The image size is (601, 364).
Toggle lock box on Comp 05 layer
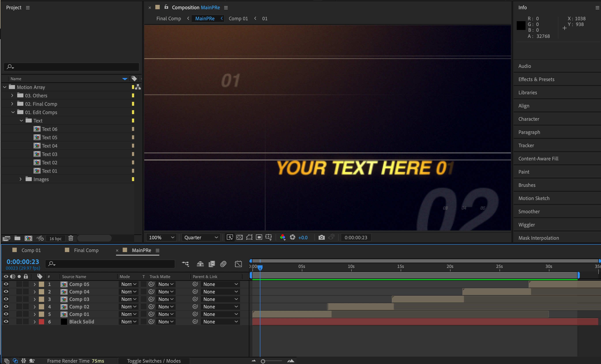point(26,284)
